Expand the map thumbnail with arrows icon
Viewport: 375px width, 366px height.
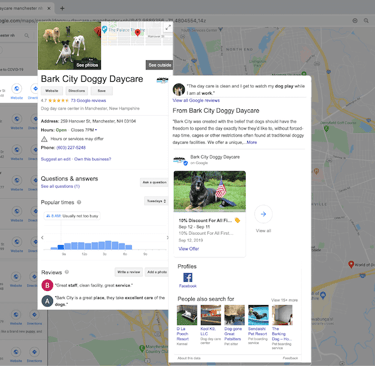point(168,27)
